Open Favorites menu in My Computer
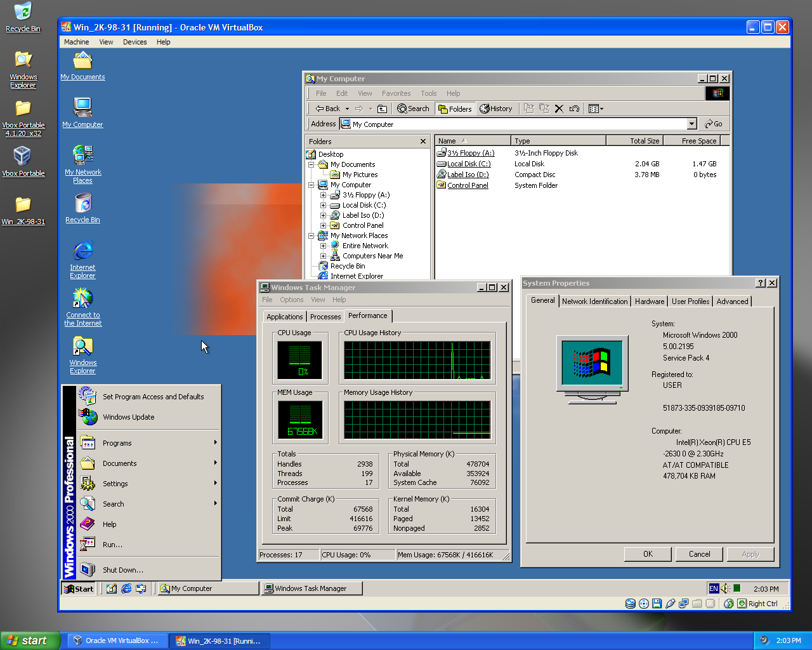This screenshot has height=650, width=812. point(396,93)
